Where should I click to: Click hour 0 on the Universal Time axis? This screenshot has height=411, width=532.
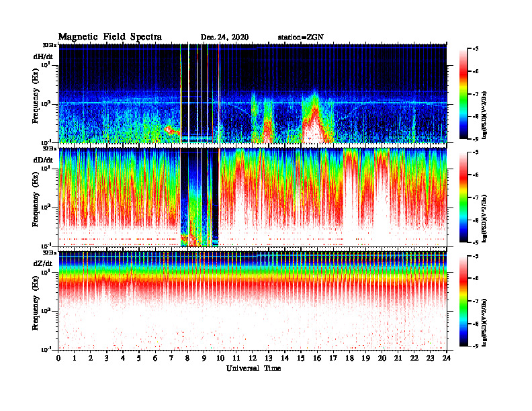tap(58, 359)
